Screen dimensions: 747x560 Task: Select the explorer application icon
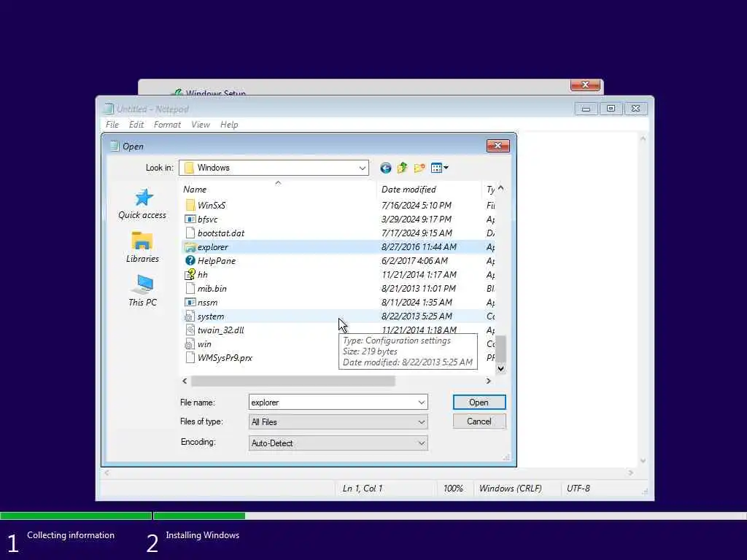(190, 247)
